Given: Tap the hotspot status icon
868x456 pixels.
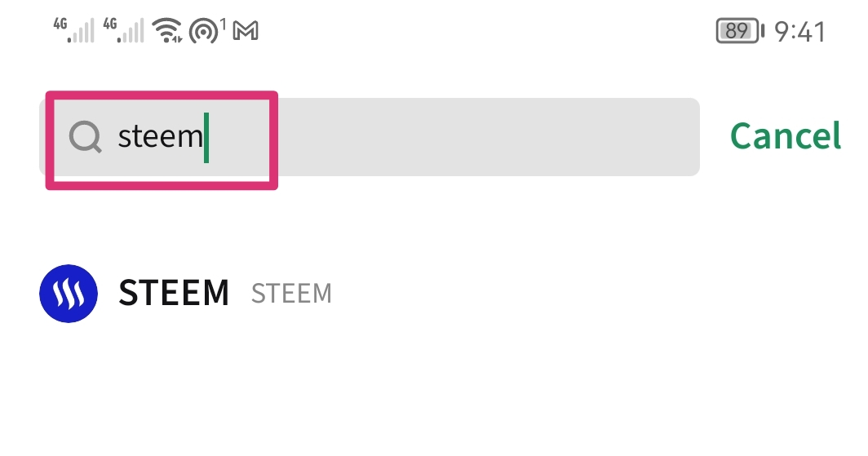Looking at the screenshot, I should point(202,32).
